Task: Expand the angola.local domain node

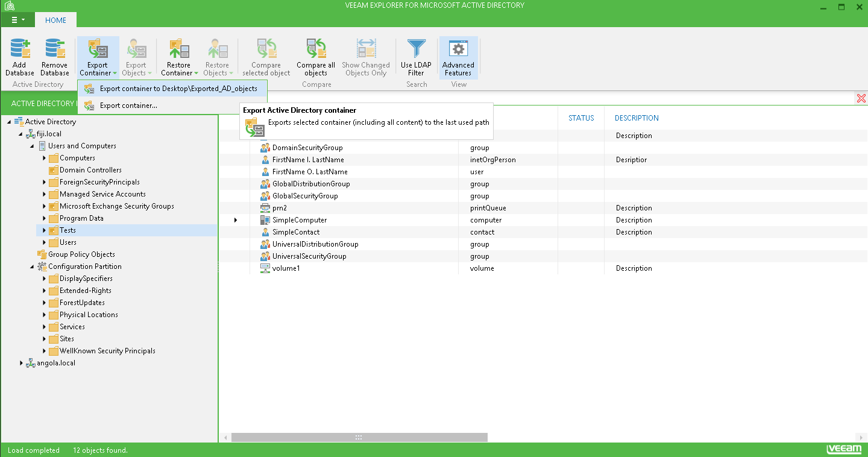Action: [21, 363]
